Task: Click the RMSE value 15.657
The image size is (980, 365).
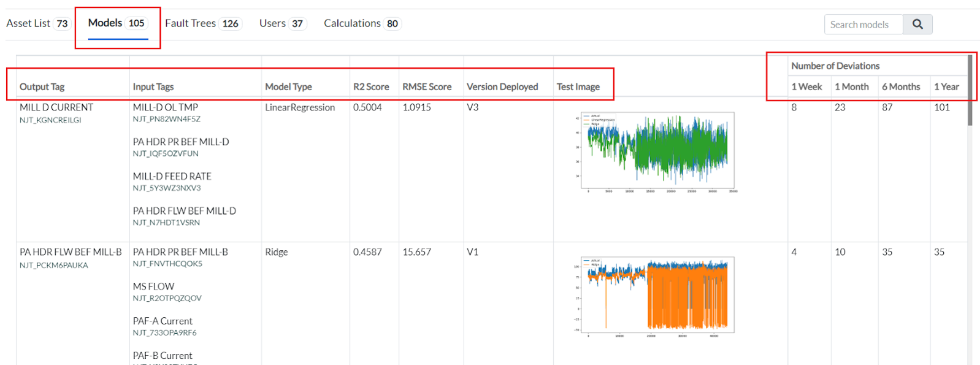Action: 416,252
